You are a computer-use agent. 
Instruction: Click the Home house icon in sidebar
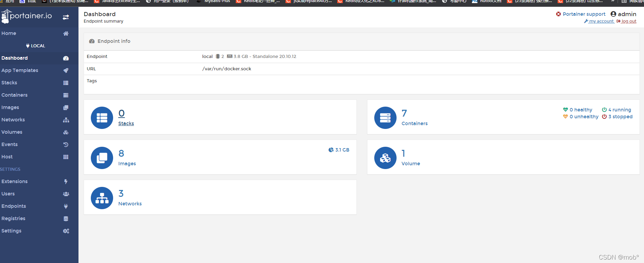click(66, 33)
